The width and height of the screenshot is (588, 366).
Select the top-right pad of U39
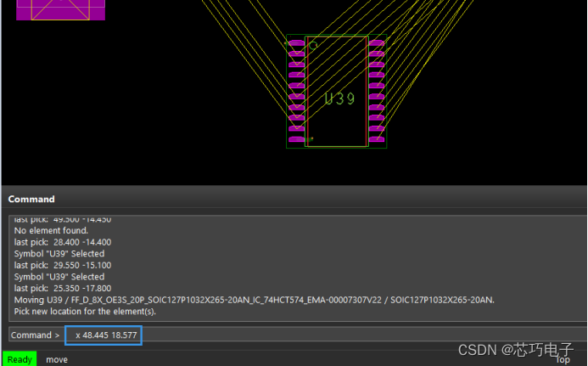(377, 42)
